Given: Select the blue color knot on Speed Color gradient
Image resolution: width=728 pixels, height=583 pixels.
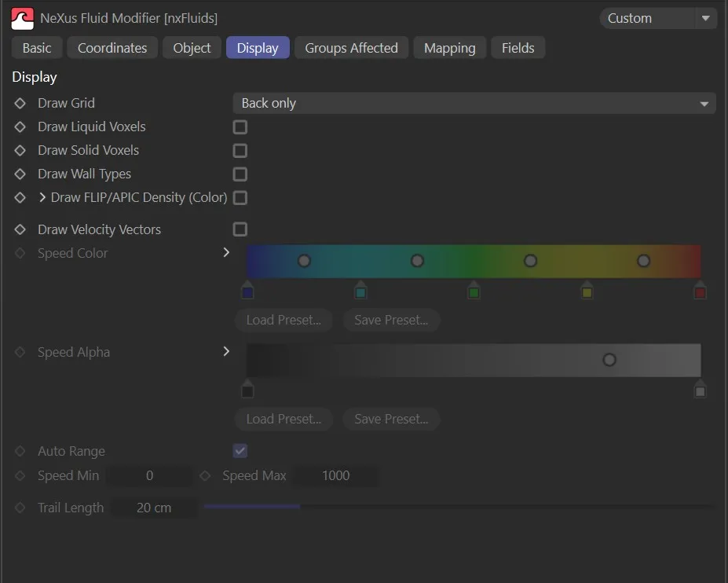Looking at the screenshot, I should tap(247, 291).
